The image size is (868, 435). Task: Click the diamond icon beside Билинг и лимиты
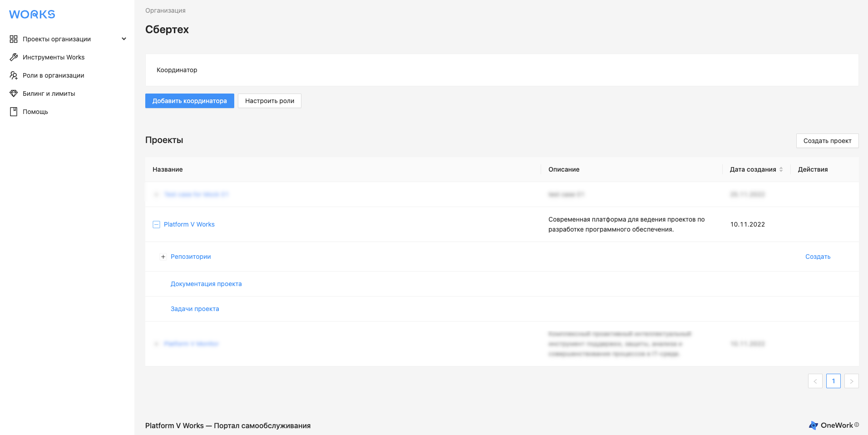coord(14,94)
